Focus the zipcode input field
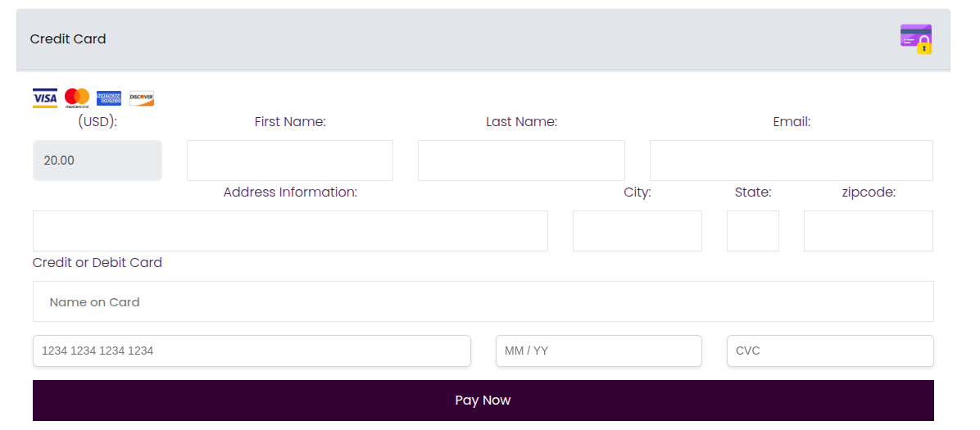980x430 pixels. (x=869, y=231)
